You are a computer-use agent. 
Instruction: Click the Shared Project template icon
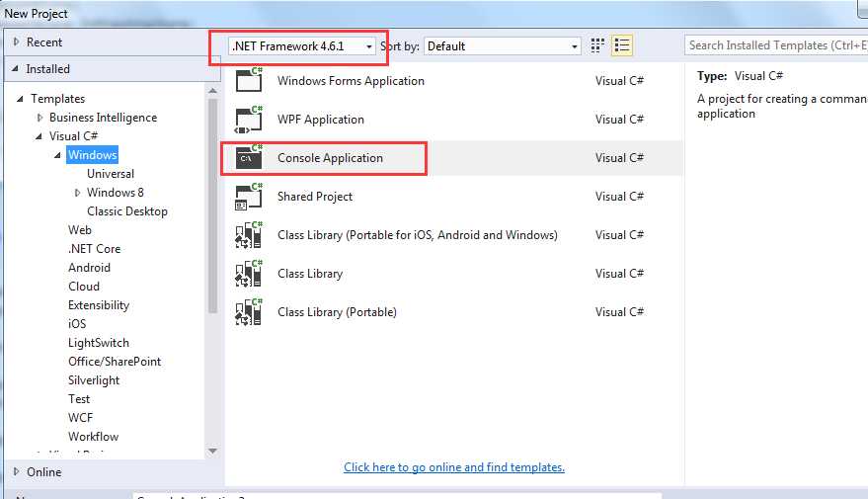pyautogui.click(x=249, y=197)
